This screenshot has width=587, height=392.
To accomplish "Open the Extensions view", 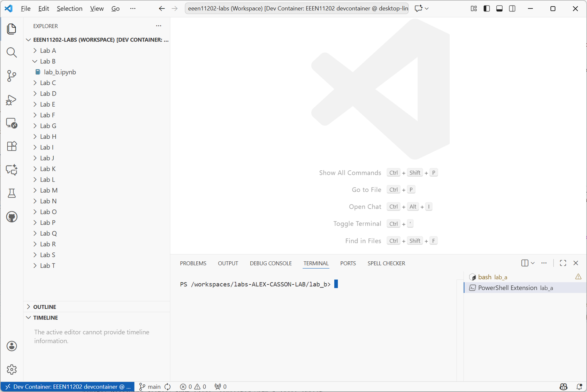I will [x=12, y=146].
